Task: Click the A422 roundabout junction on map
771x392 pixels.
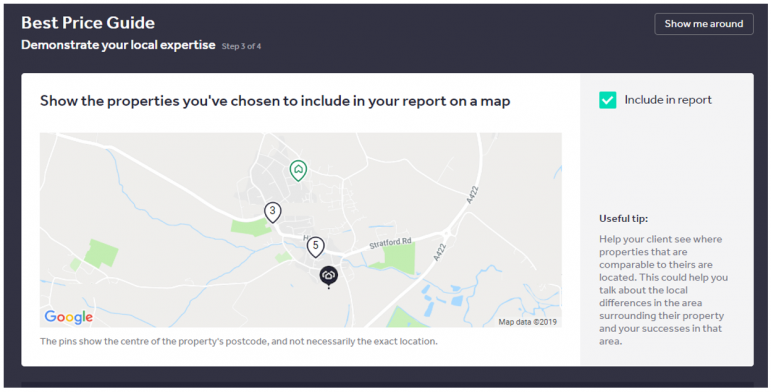Action: [x=447, y=233]
